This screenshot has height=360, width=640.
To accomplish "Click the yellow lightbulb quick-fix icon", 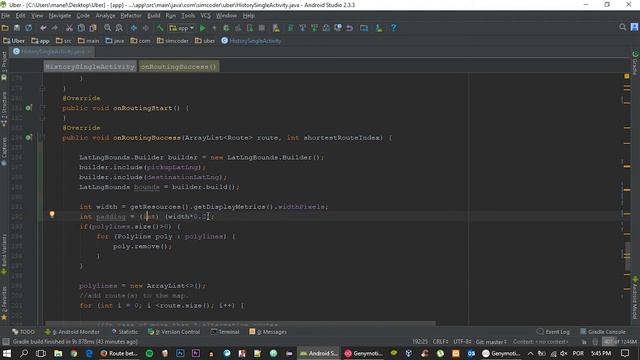I will 52,214.
